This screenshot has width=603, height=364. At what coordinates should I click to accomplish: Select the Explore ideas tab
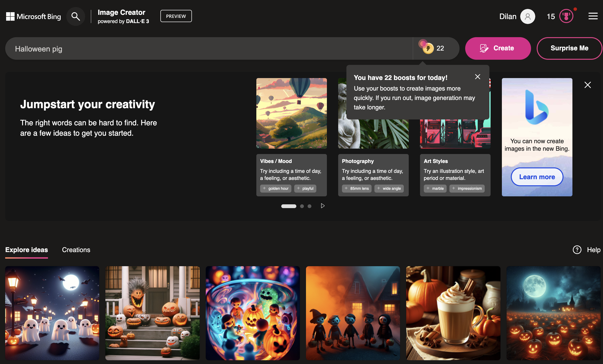click(26, 249)
